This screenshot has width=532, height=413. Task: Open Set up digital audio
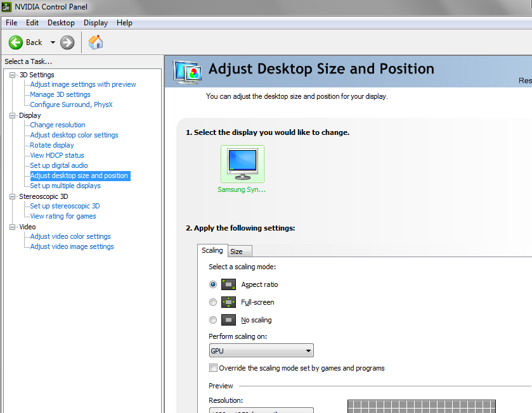59,166
